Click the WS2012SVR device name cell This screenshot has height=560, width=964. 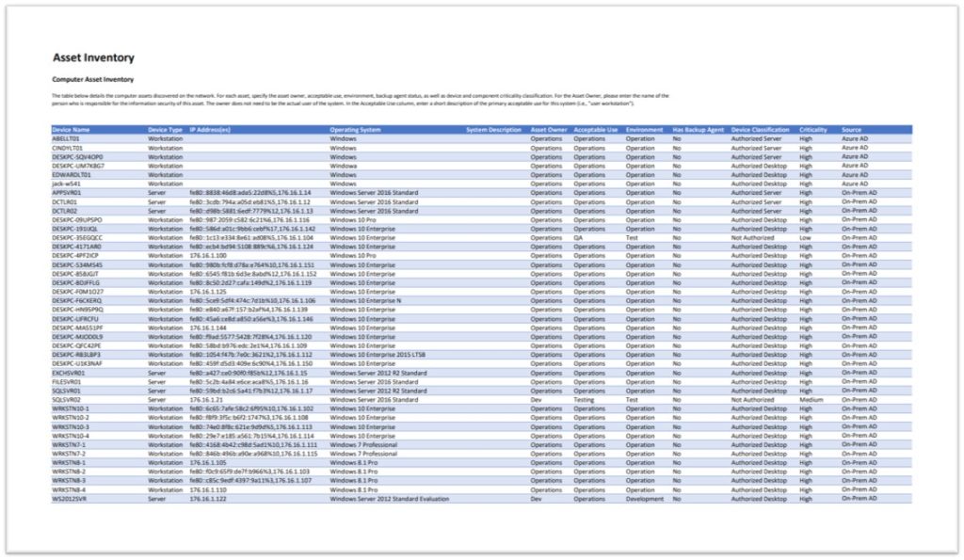point(69,499)
